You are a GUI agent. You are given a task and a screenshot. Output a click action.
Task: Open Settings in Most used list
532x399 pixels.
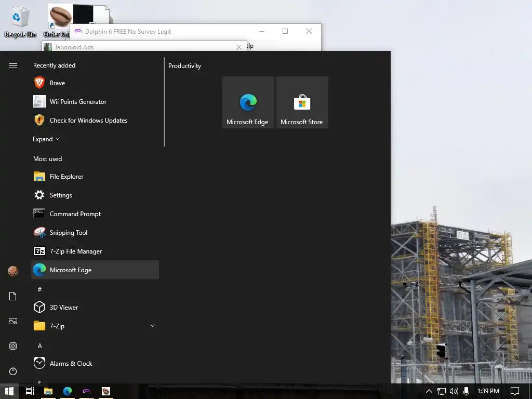(x=95, y=195)
